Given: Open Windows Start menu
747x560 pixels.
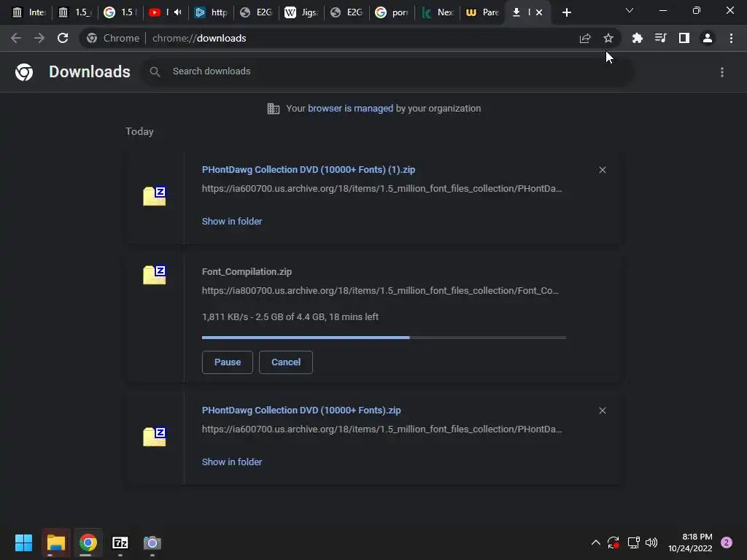Looking at the screenshot, I should tap(24, 542).
